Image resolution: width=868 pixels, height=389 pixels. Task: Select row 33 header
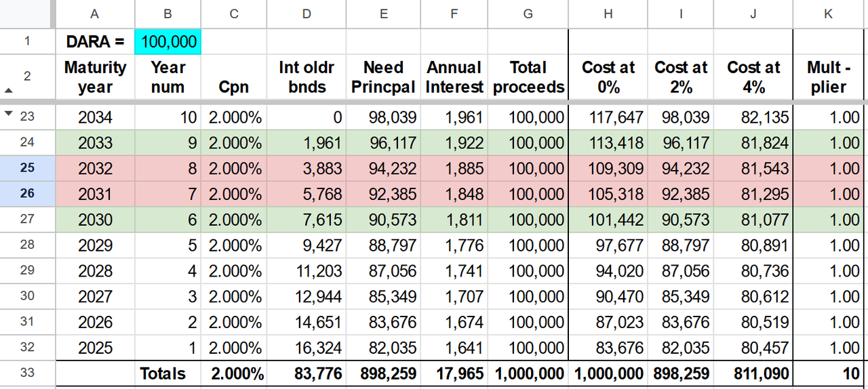[x=27, y=373]
